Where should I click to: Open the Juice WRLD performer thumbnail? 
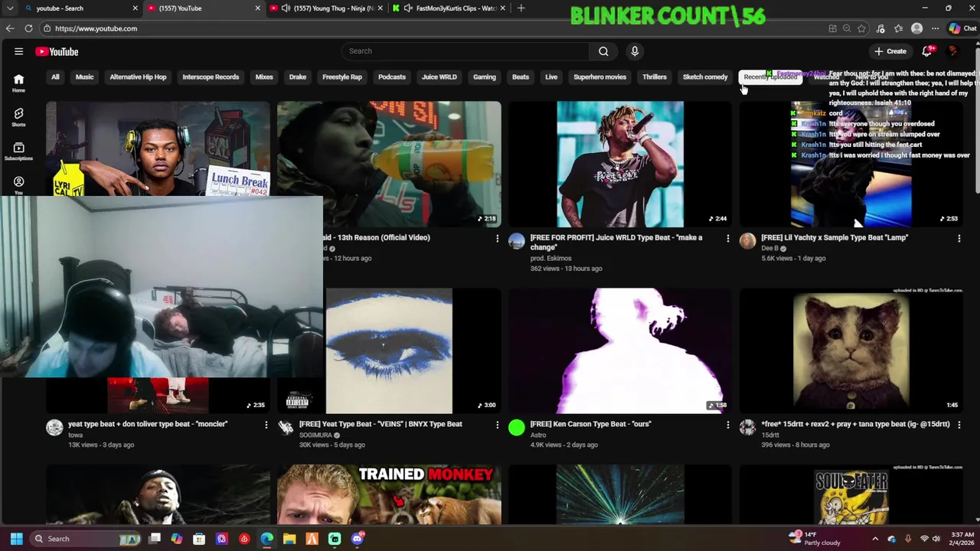(620, 165)
